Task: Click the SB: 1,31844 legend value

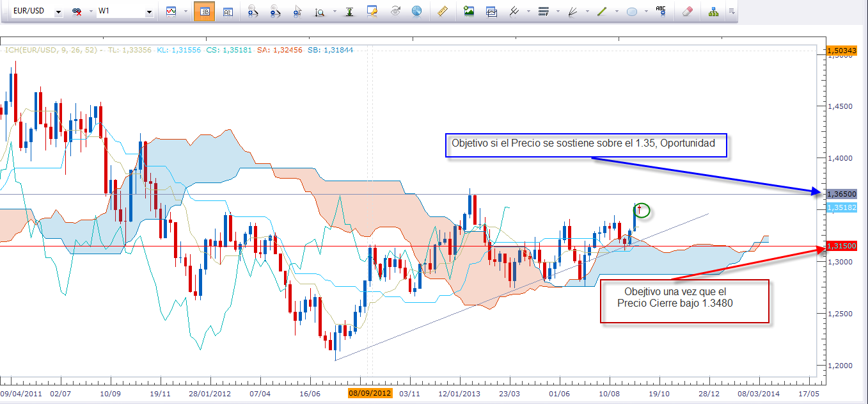Action: tap(330, 49)
